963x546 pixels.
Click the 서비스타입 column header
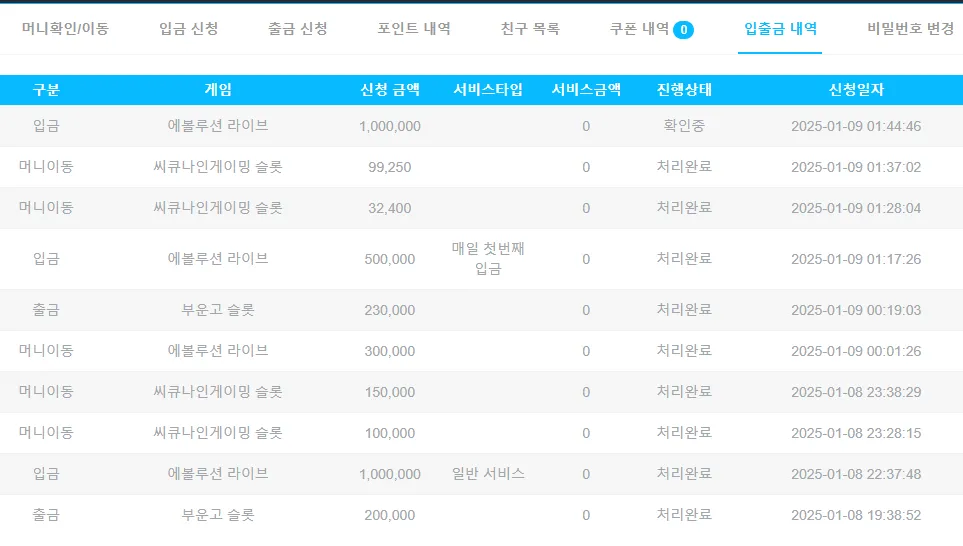pyautogui.click(x=488, y=90)
